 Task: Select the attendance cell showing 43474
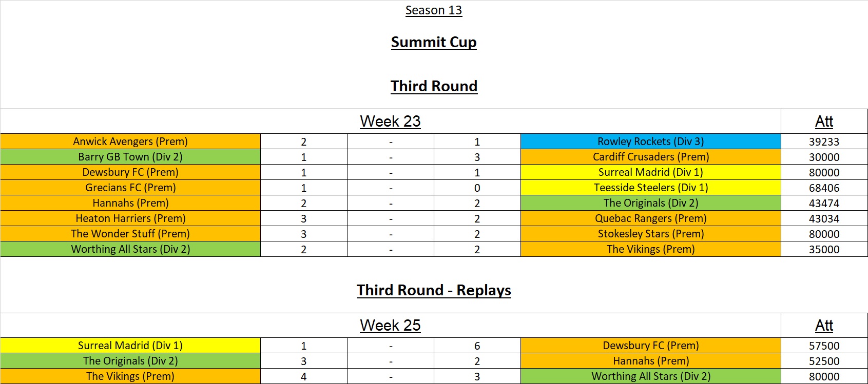pyautogui.click(x=824, y=203)
